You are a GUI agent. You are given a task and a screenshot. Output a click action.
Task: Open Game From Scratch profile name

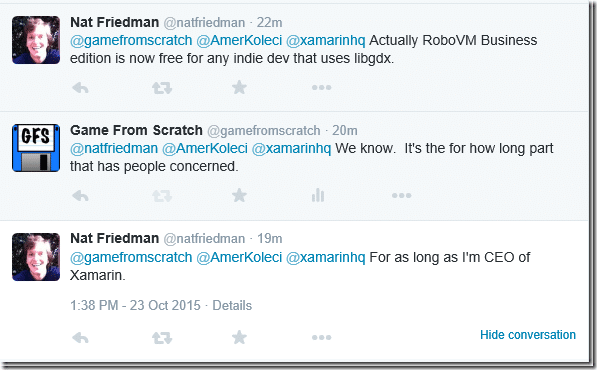pyautogui.click(x=136, y=130)
